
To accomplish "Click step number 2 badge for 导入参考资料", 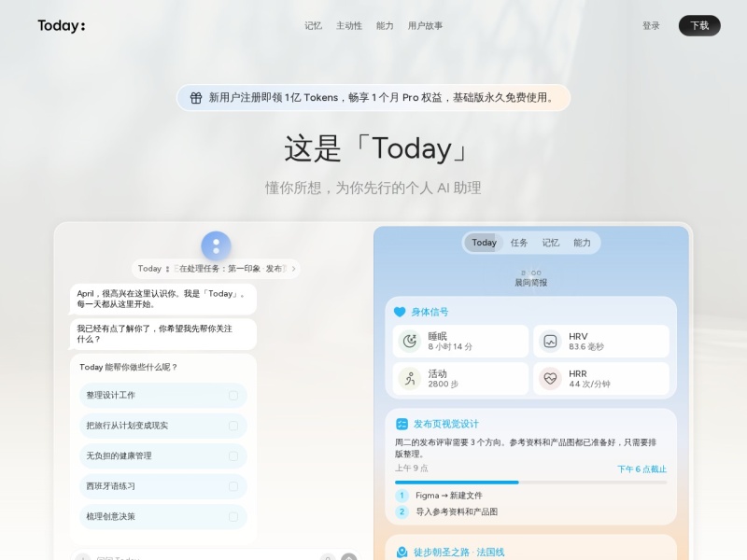I will point(402,511).
